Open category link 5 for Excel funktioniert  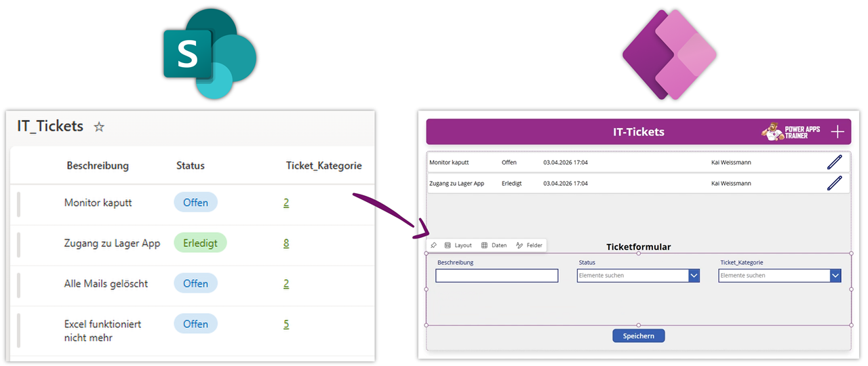click(286, 324)
